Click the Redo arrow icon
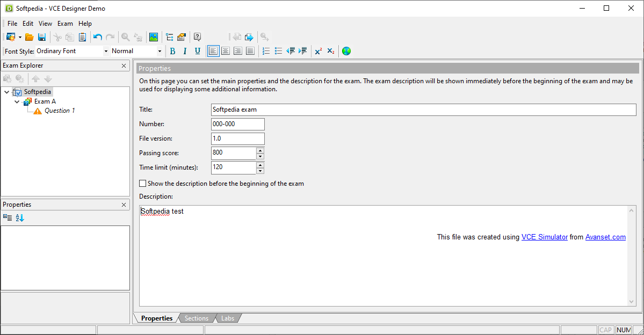Screen dimensions: 644x335 tap(110, 38)
